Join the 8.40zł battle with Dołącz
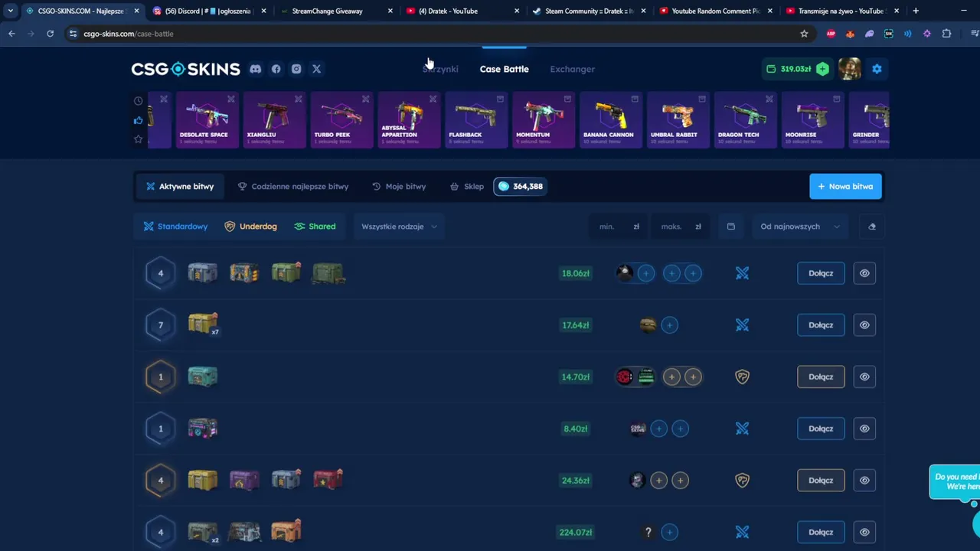Screen dimensions: 980x551 tap(821, 429)
